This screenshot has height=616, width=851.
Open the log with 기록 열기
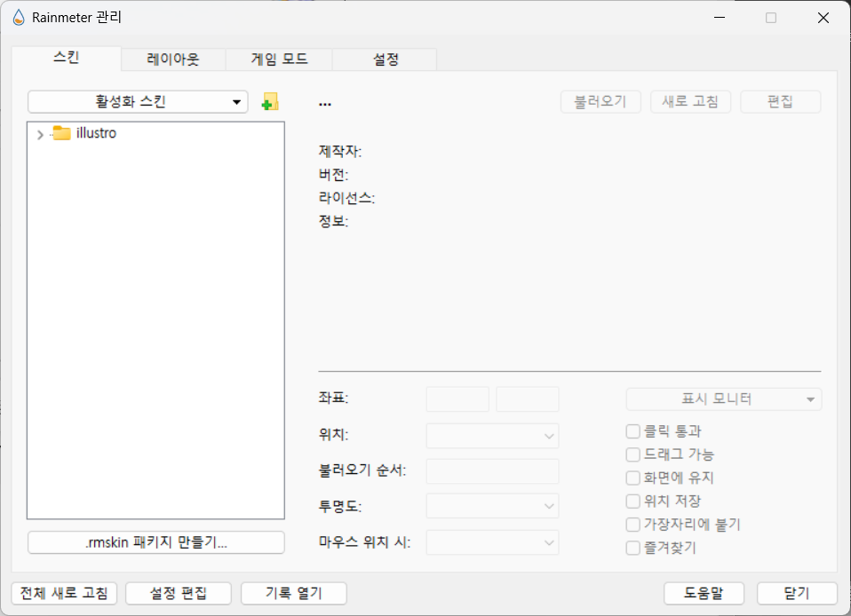click(x=294, y=593)
